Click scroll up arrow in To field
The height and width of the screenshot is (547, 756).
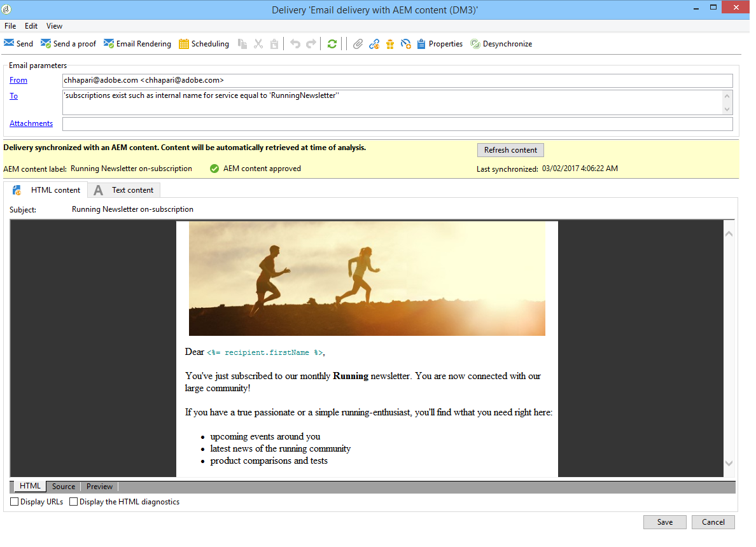(727, 96)
